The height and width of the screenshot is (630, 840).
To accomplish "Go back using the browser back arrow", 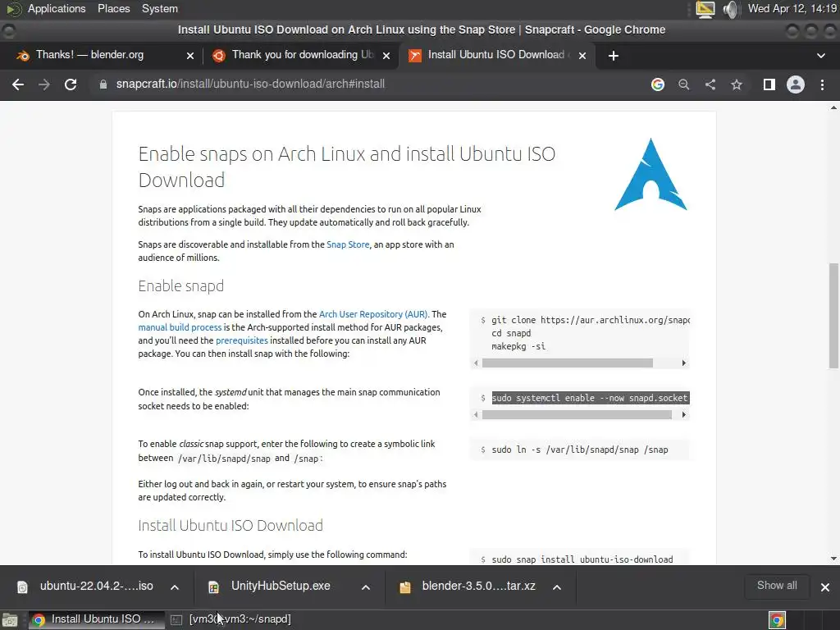I will click(x=18, y=84).
